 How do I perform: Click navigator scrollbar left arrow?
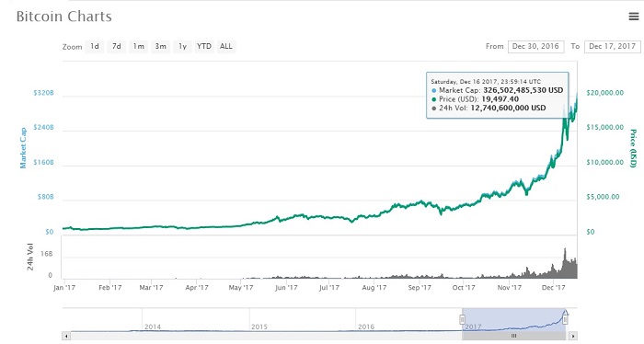point(66,336)
